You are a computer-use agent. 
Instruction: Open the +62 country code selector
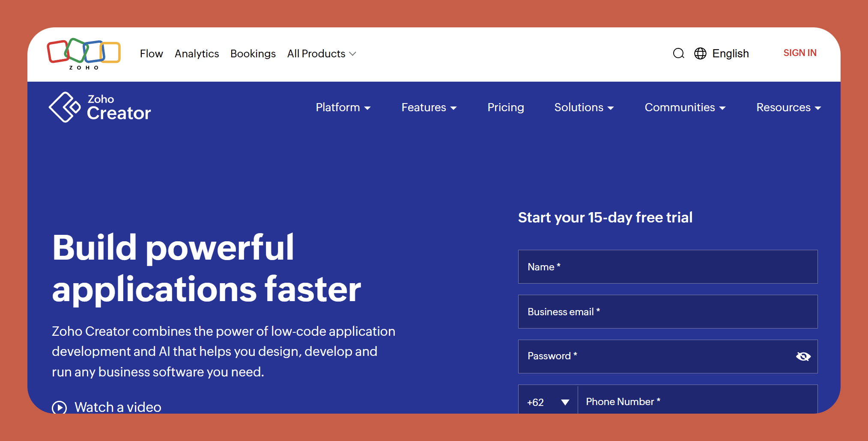pos(547,401)
